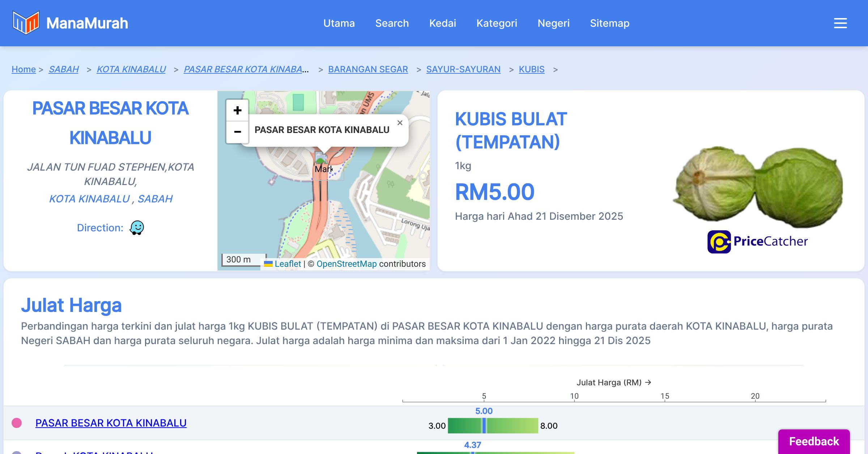Zoom in on the map

(237, 110)
